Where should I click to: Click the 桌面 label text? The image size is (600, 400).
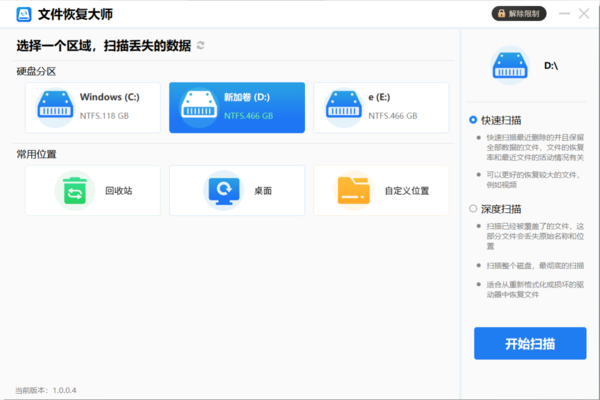coord(263,191)
